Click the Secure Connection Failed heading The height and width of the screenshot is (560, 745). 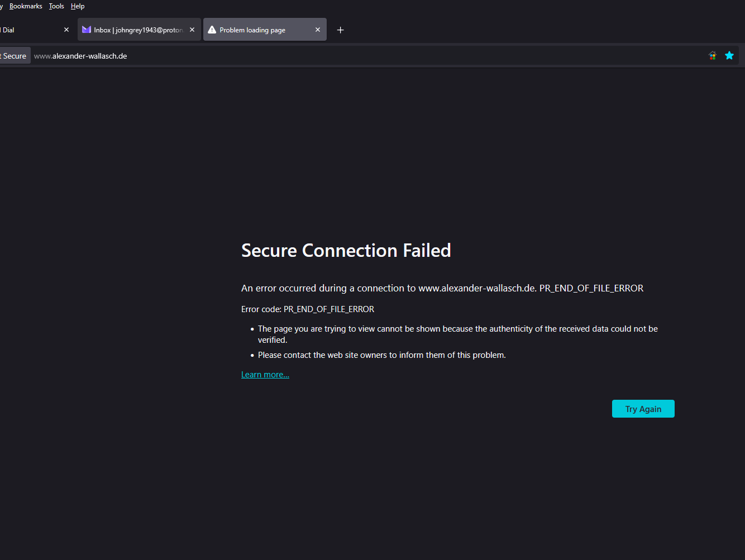(x=346, y=250)
